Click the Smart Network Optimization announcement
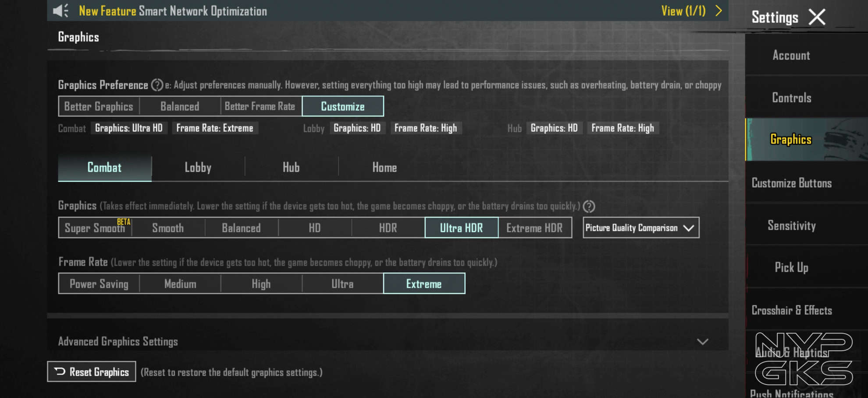 point(173,11)
